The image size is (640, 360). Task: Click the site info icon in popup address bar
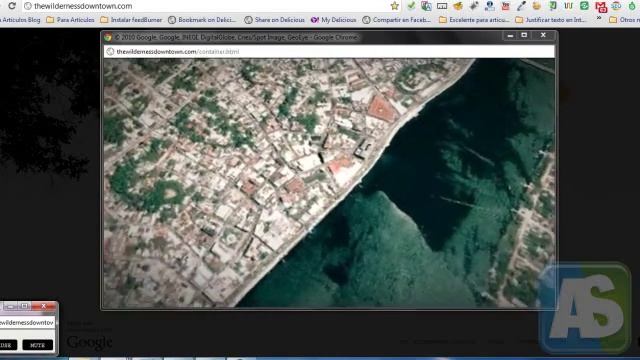(110, 51)
